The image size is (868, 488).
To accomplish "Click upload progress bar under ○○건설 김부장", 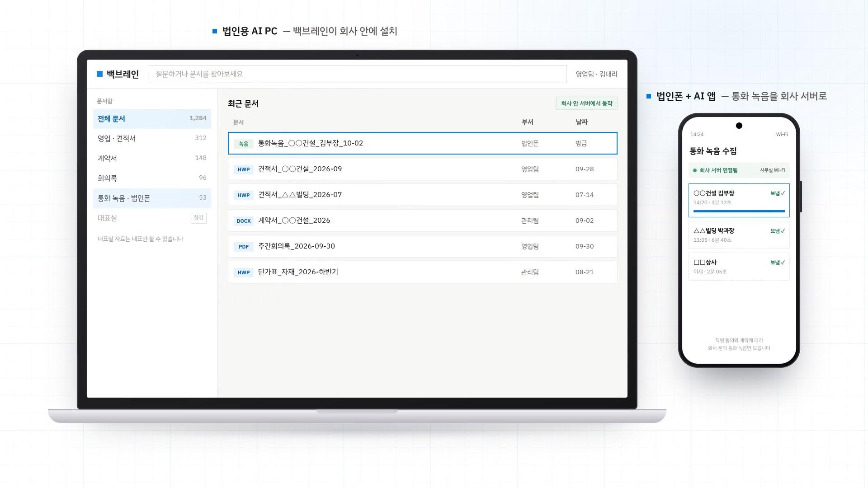I will point(739,211).
